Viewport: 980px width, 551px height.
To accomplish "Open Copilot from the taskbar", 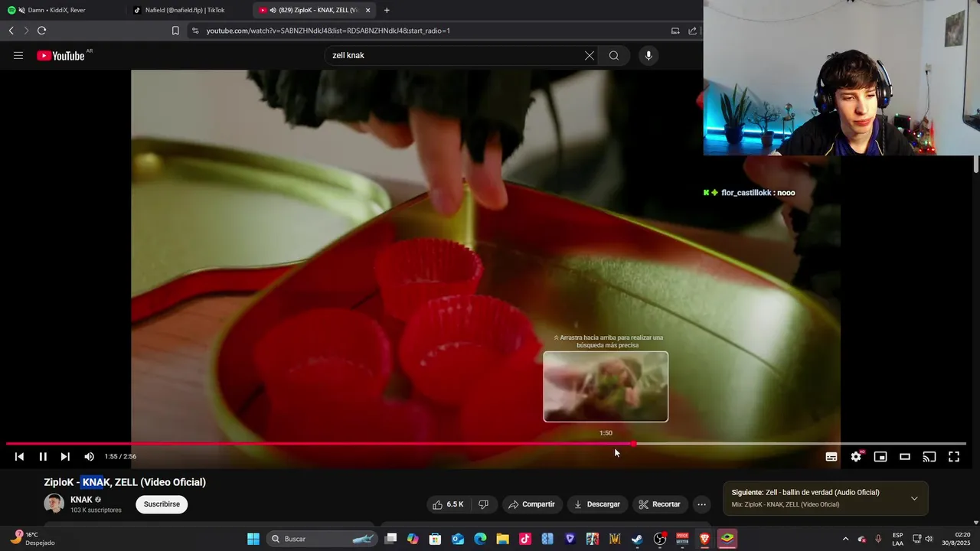I will [x=413, y=539].
